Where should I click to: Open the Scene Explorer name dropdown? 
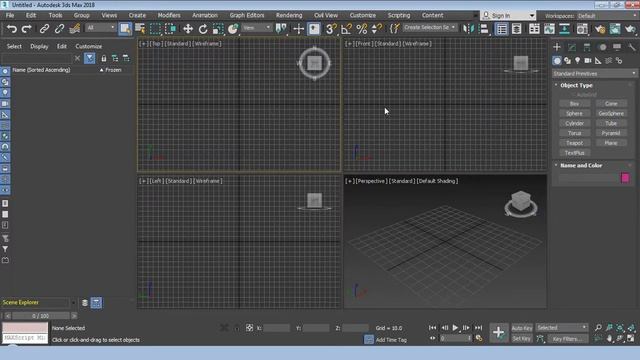click(73, 302)
